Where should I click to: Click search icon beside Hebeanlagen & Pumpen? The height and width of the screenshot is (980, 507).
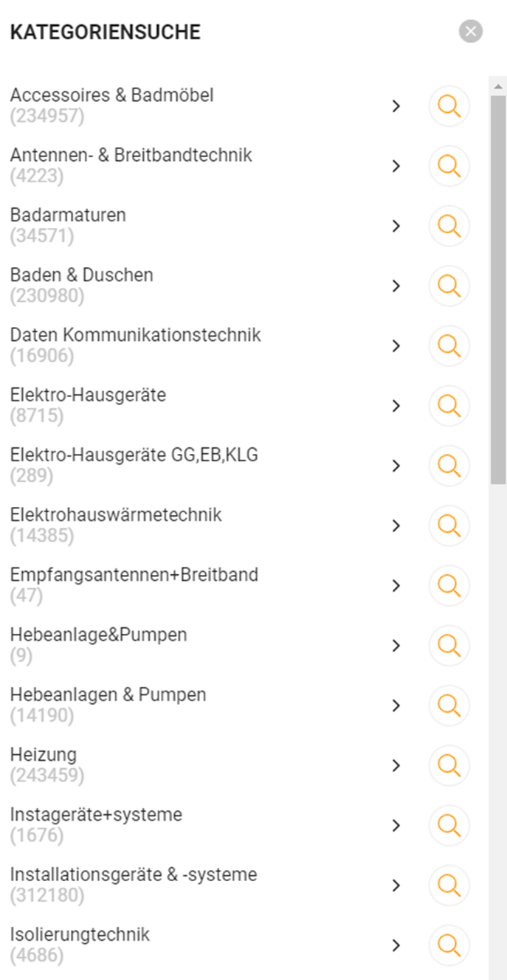449,705
